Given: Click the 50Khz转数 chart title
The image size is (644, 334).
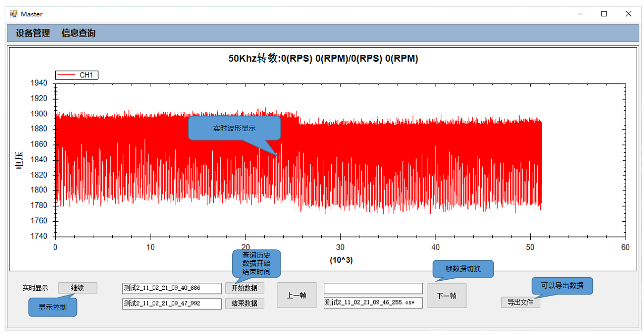Looking at the screenshot, I should [323, 58].
